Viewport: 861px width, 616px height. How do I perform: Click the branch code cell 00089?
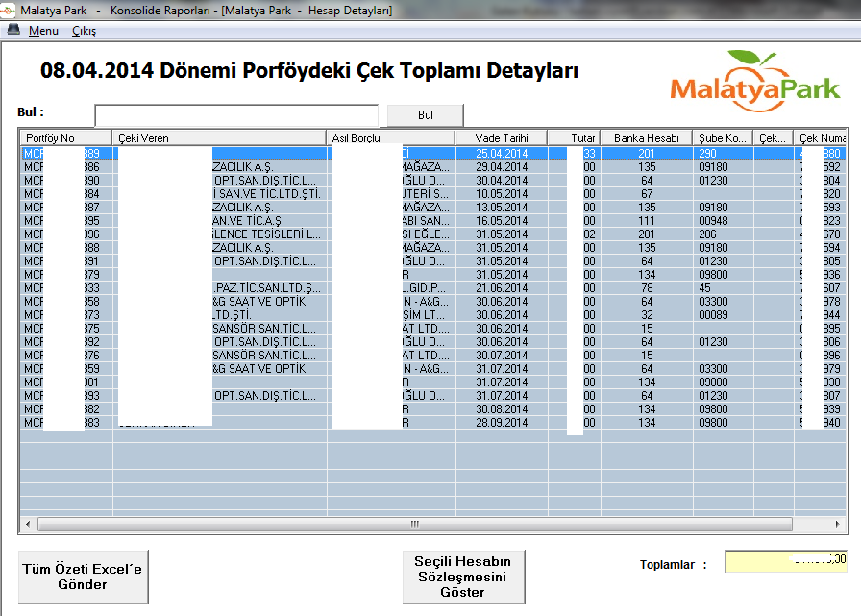pyautogui.click(x=713, y=314)
